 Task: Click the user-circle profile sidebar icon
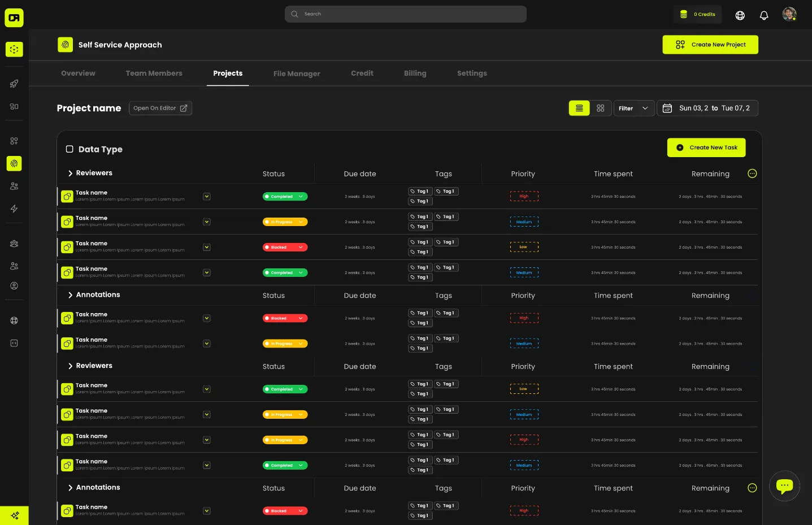(14, 286)
